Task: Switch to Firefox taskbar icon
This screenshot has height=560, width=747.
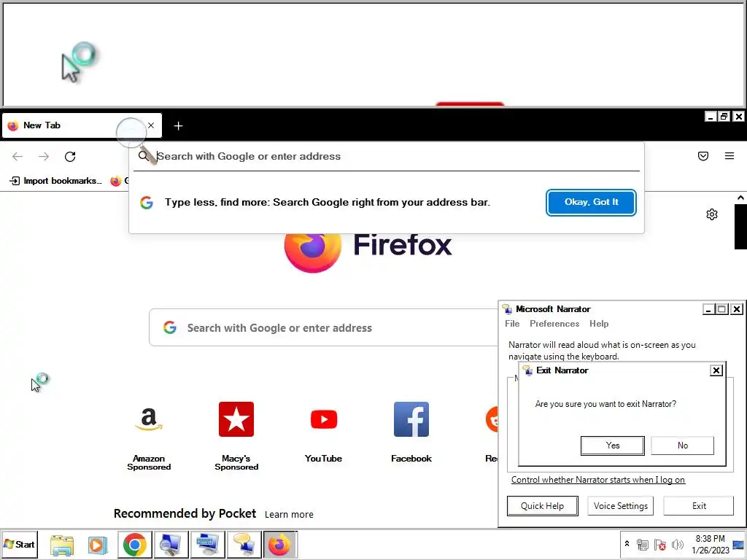Action: [x=279, y=545]
